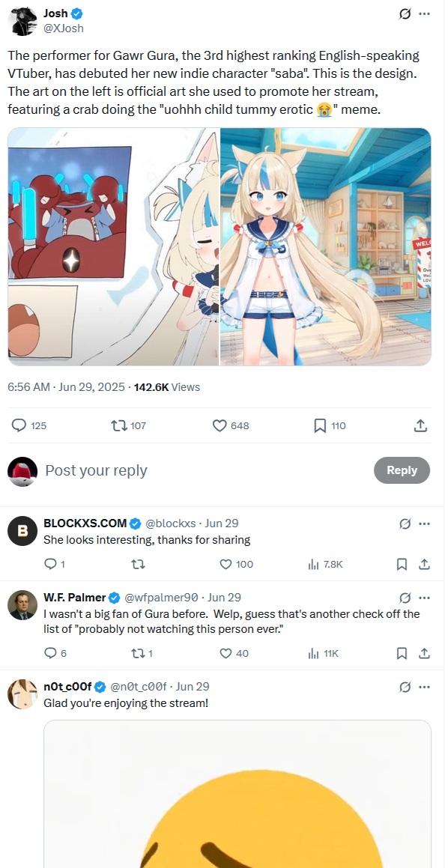Reply to W.F. Palmer's comment with 6 replies
This screenshot has height=868, width=448.
(50, 653)
